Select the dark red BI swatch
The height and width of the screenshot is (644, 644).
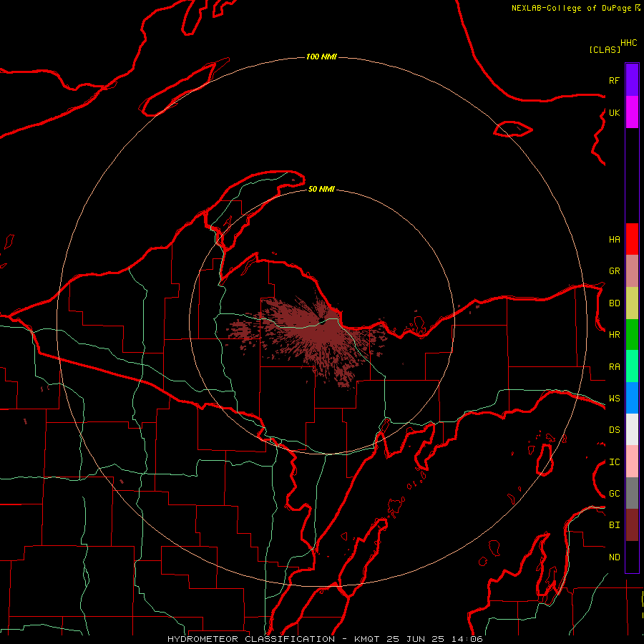point(632,525)
